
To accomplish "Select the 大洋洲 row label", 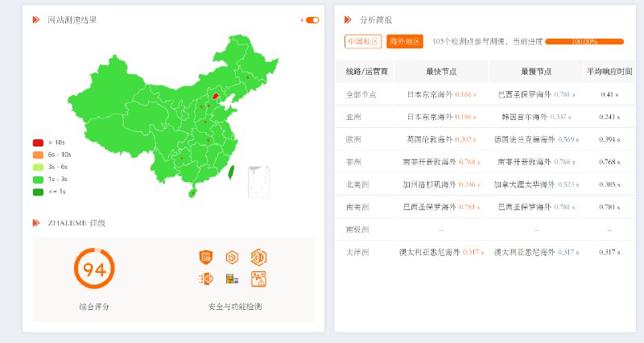I will 357,253.
